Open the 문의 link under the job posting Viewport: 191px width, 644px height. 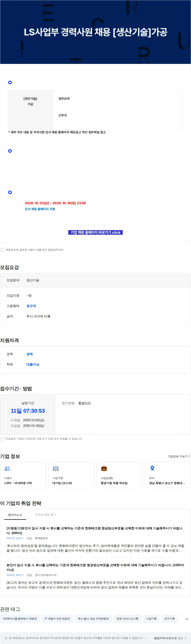click(x=50, y=250)
